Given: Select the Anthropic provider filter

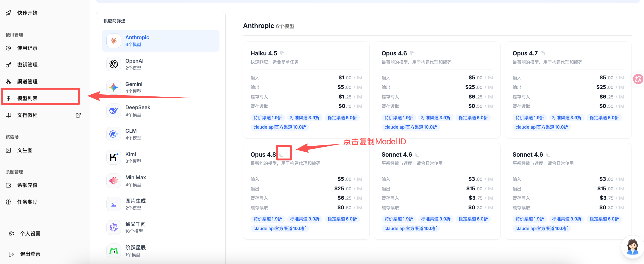Looking at the screenshot, I should (161, 41).
